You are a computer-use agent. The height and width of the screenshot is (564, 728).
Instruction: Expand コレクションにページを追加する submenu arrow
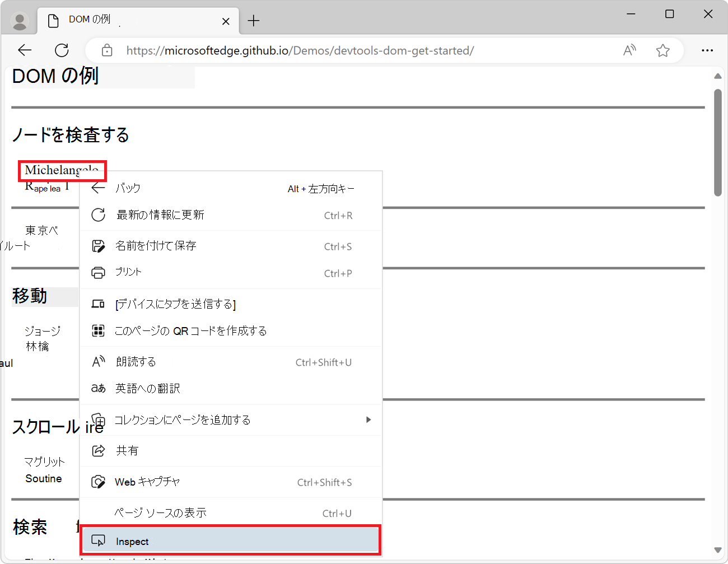pos(368,419)
